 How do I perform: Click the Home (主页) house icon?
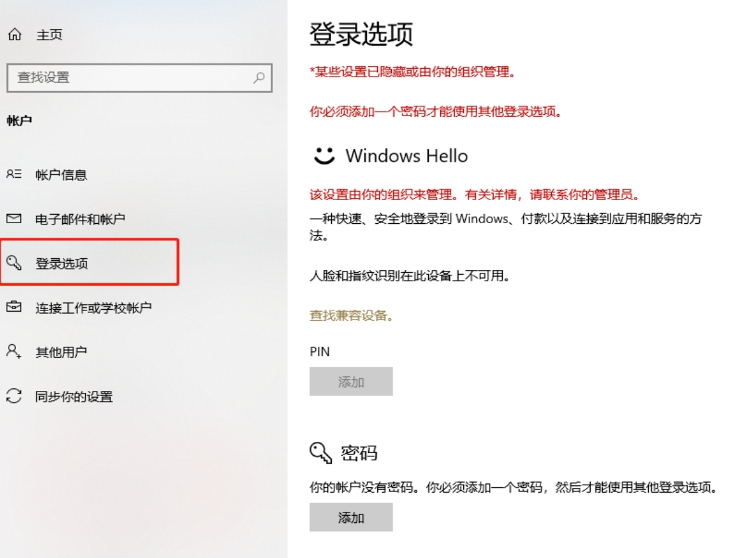click(x=14, y=35)
